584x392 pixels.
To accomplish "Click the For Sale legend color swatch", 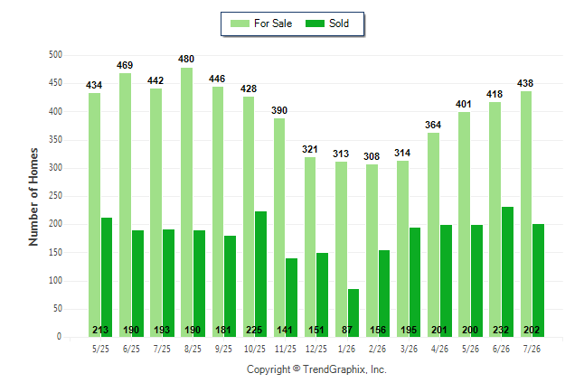I will tap(240, 23).
